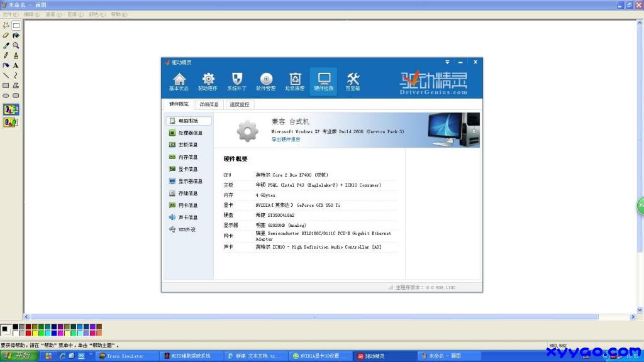
Task: Choose the transparent selection mode option
Action: coord(11,122)
